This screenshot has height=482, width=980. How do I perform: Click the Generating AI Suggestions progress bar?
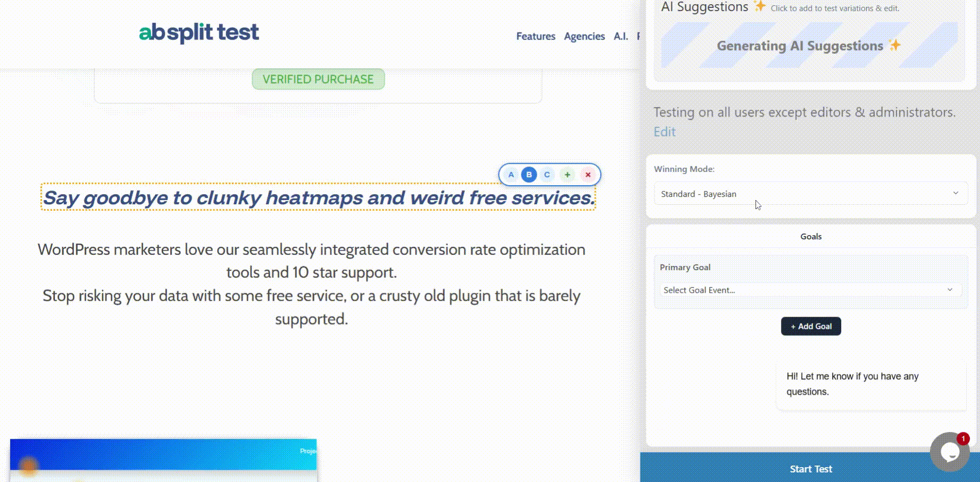point(809,46)
